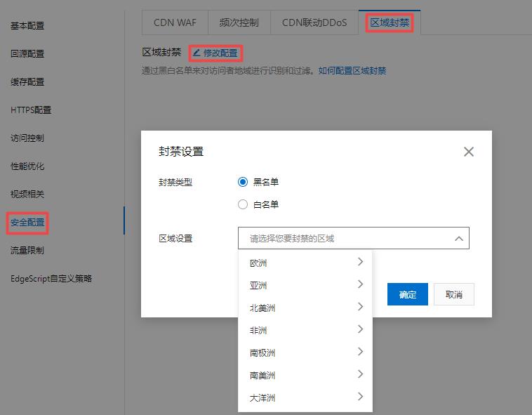Expand the 大洋洲 submenu chevron
This screenshot has width=532, height=415.
[360, 397]
